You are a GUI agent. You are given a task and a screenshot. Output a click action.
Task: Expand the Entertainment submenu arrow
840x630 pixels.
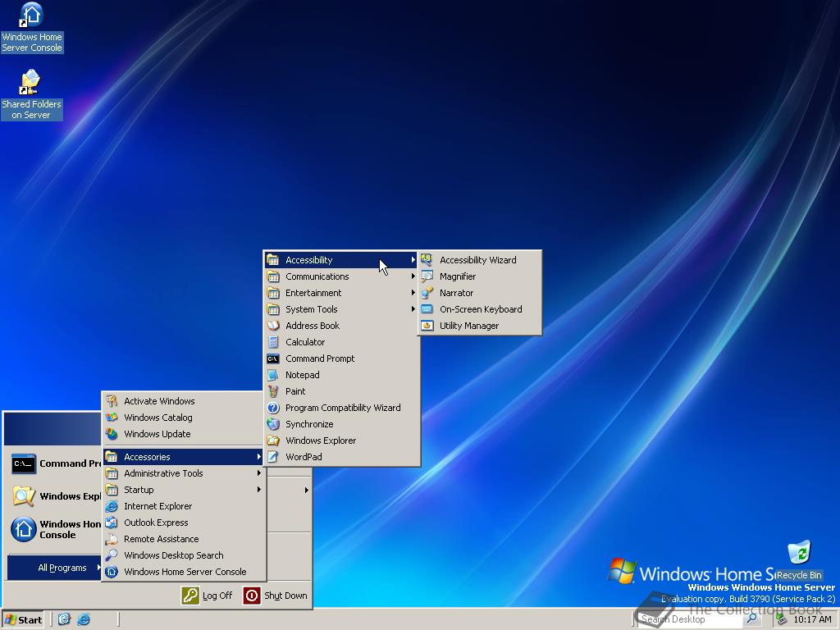(413, 293)
